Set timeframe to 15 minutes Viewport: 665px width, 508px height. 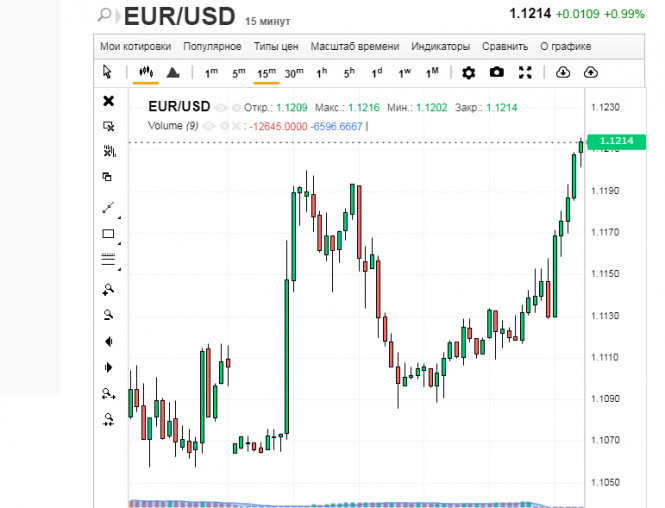266,73
